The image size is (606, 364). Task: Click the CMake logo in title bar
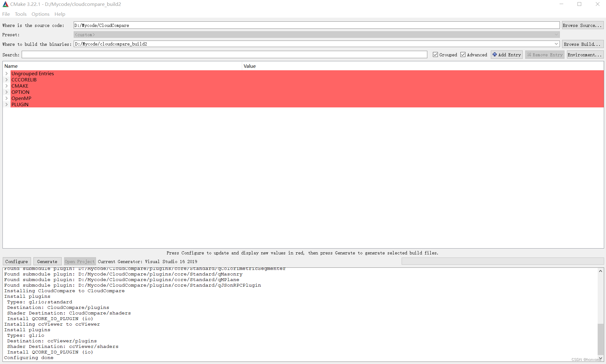point(5,4)
